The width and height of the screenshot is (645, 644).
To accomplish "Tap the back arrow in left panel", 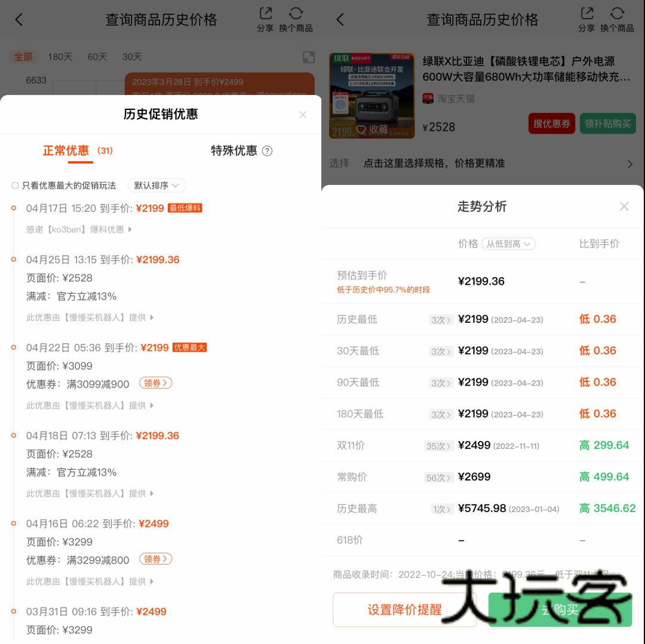I will [19, 20].
